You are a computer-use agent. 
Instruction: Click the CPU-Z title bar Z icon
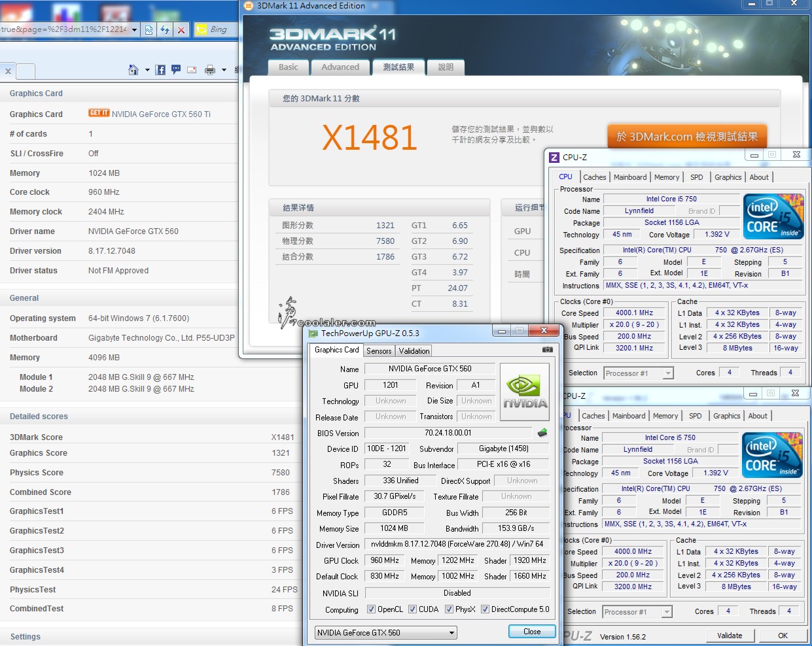(x=554, y=157)
